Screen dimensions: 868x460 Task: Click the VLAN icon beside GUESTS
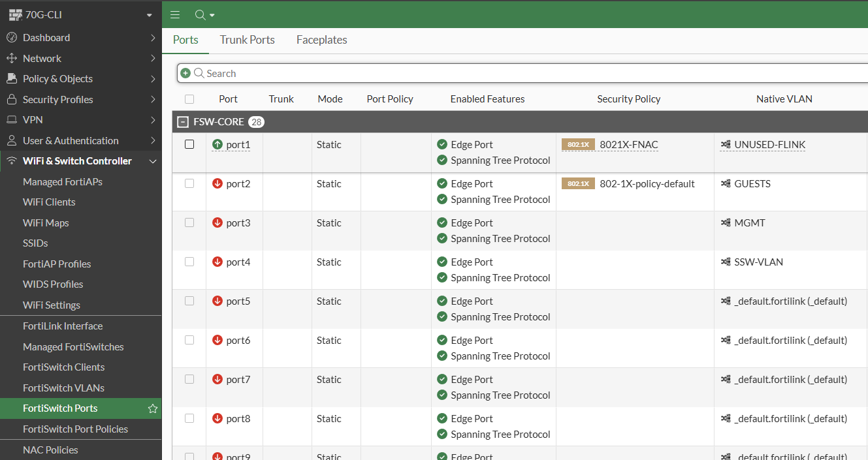(x=726, y=183)
